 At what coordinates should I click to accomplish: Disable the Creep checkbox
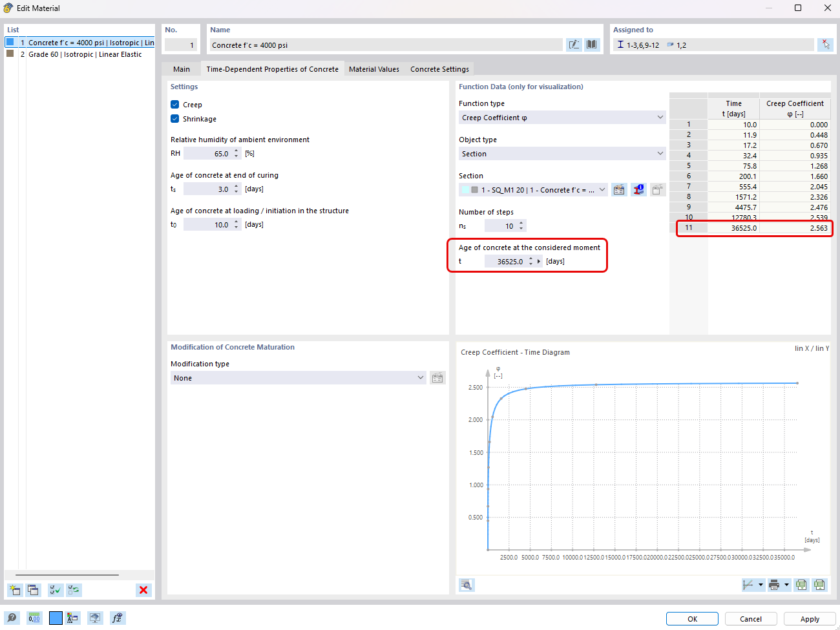[174, 104]
